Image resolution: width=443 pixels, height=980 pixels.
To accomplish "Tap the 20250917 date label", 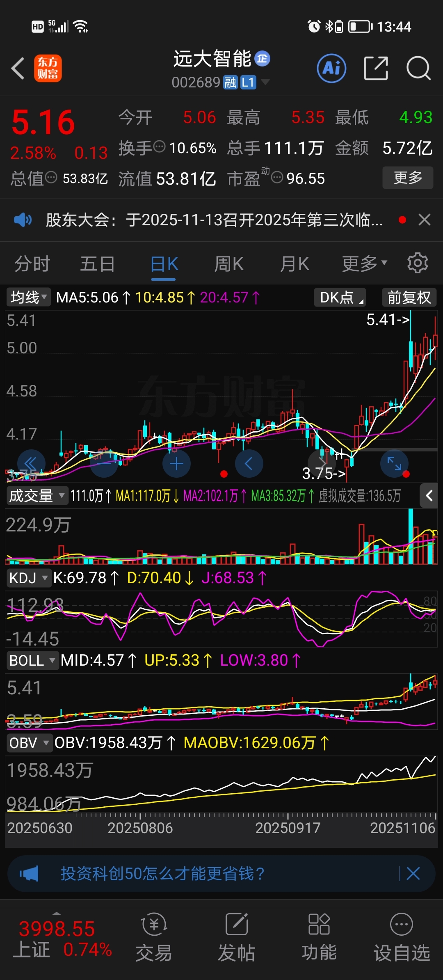I will (288, 828).
